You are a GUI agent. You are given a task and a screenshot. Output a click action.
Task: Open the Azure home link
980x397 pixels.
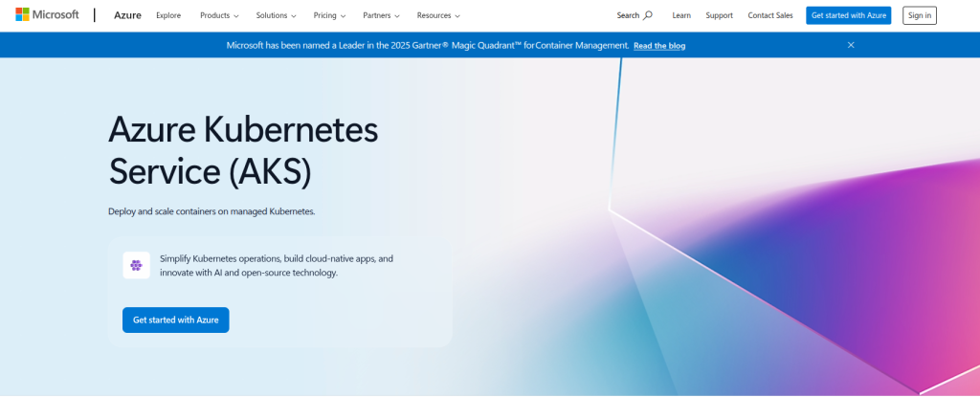coord(127,15)
